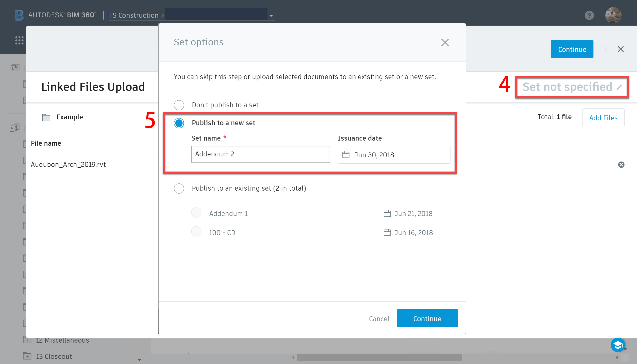Choose Don't publish to a set

point(179,105)
